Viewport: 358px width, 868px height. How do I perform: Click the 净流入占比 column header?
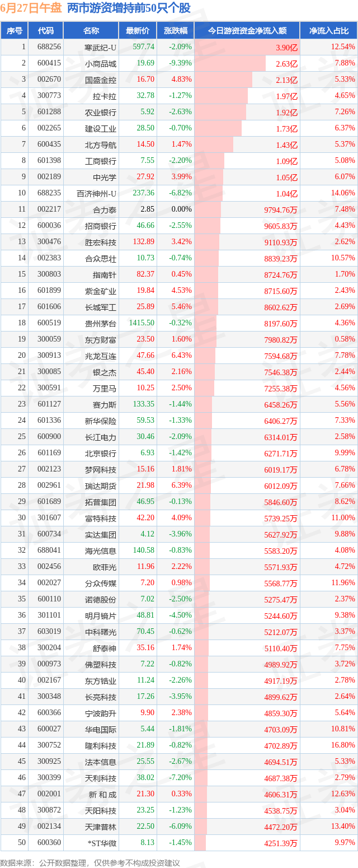(329, 31)
